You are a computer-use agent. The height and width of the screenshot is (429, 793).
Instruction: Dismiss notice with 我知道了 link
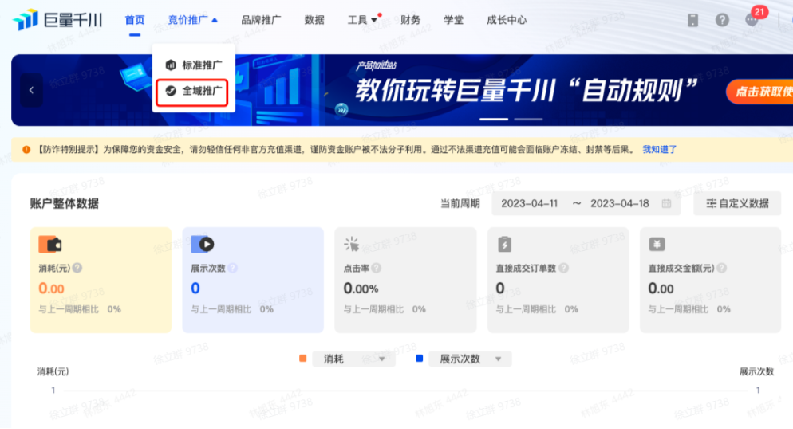point(659,149)
